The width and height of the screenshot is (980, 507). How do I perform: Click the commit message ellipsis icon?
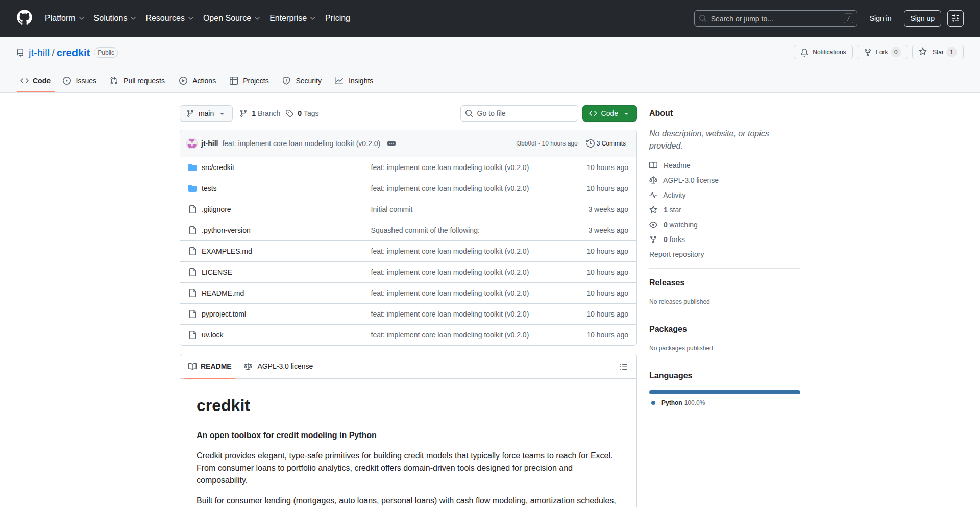pos(391,143)
